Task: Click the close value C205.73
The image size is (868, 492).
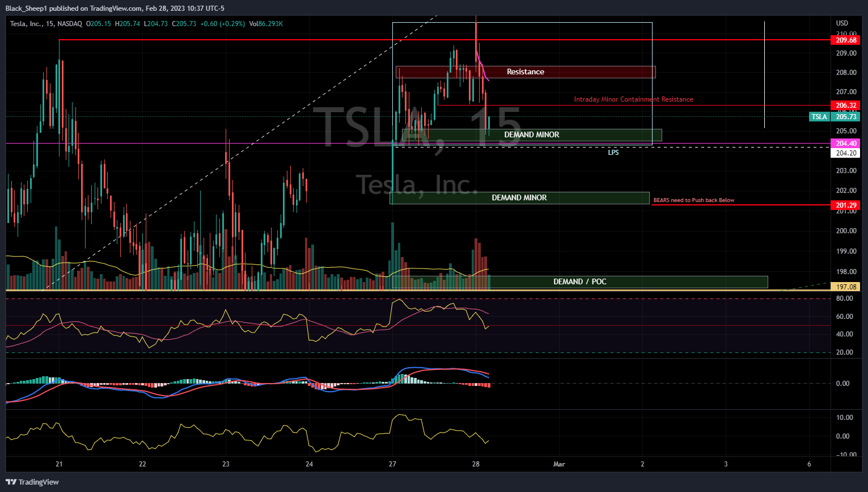Action: 184,24
